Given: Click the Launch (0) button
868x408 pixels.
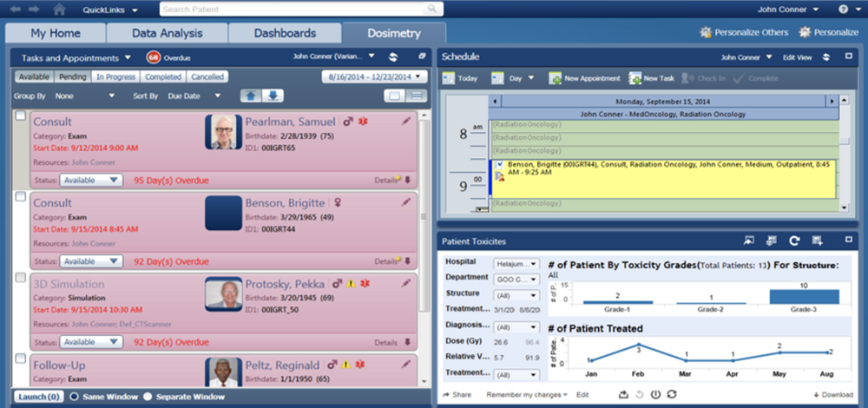Looking at the screenshot, I should [39, 397].
